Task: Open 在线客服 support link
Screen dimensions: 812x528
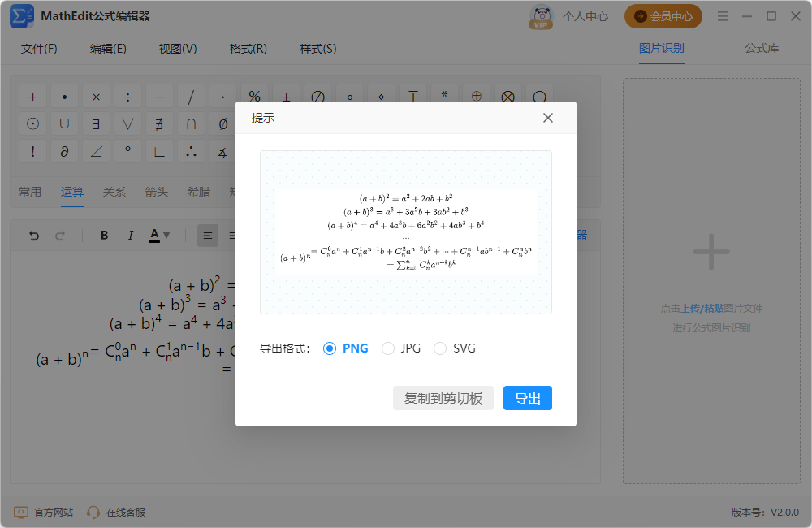Action: click(x=116, y=513)
